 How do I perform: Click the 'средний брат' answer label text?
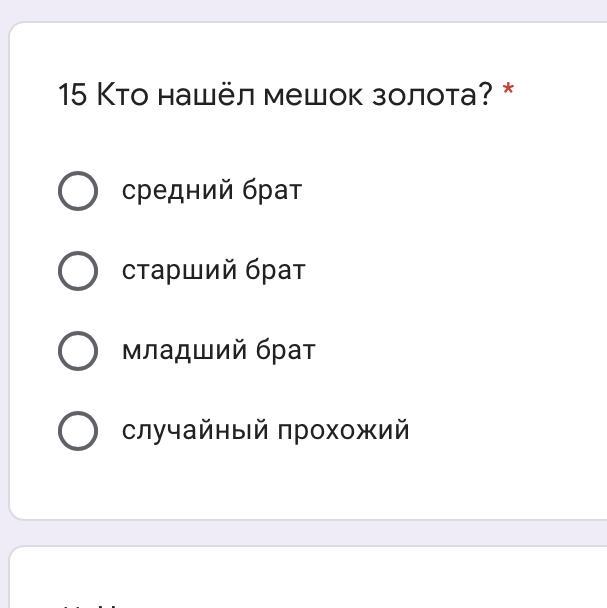[x=212, y=190]
